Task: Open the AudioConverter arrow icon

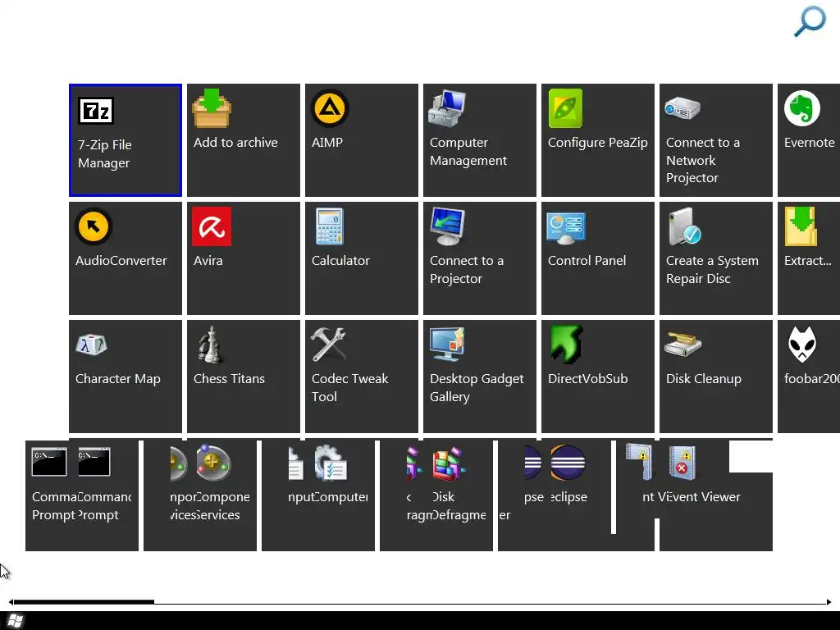Action: 94,226
